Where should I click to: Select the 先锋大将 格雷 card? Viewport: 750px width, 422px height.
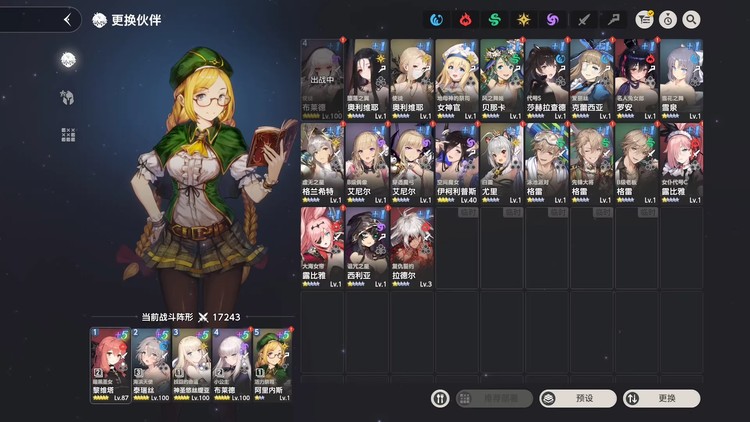[x=592, y=164]
